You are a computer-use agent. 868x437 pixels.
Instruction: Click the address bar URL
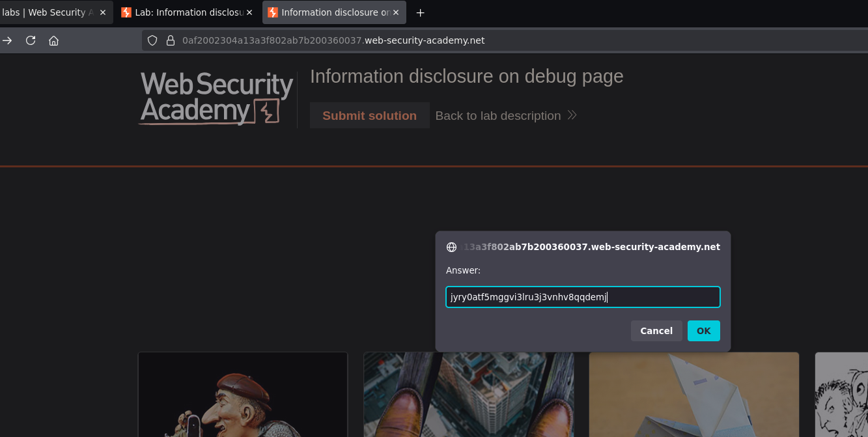pos(333,40)
